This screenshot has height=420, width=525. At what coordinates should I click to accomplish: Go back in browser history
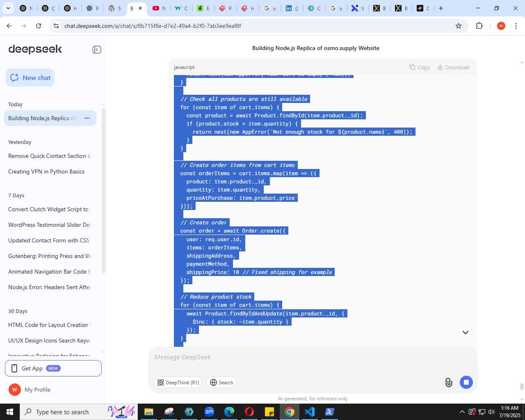pos(9,26)
